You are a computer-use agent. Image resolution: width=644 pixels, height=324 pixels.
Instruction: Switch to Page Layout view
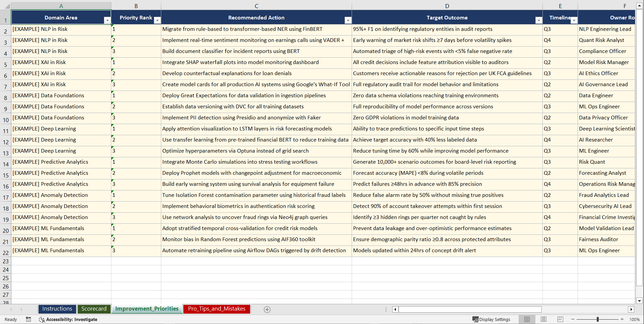click(x=543, y=319)
